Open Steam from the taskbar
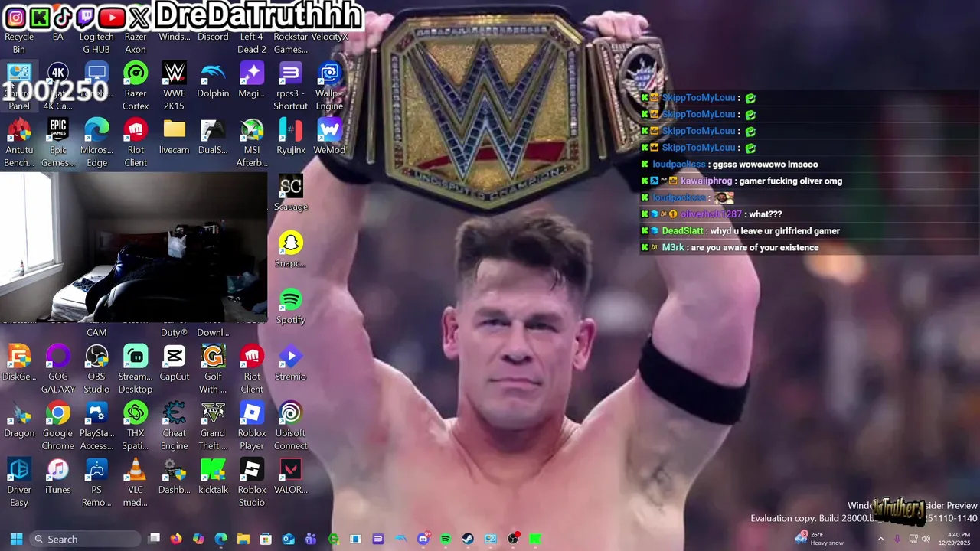The height and width of the screenshot is (551, 980). pyautogui.click(x=468, y=539)
